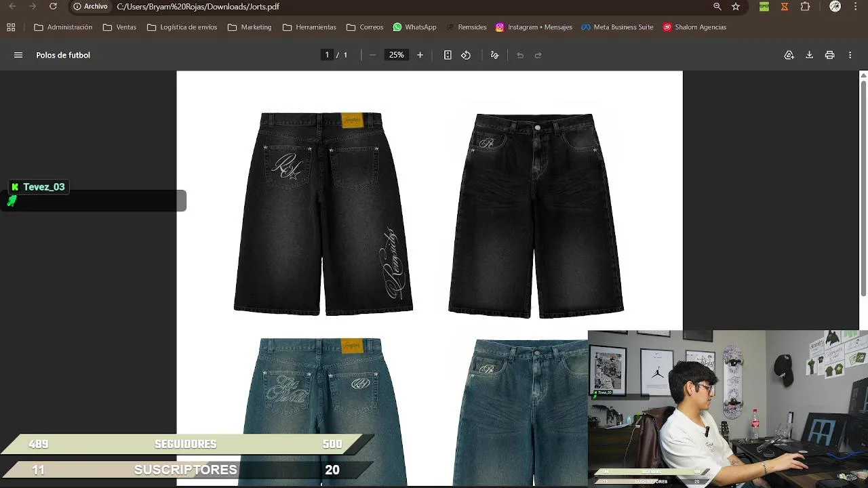Open the Ventas bookmark folder
The height and width of the screenshot is (488, 868).
tap(119, 27)
